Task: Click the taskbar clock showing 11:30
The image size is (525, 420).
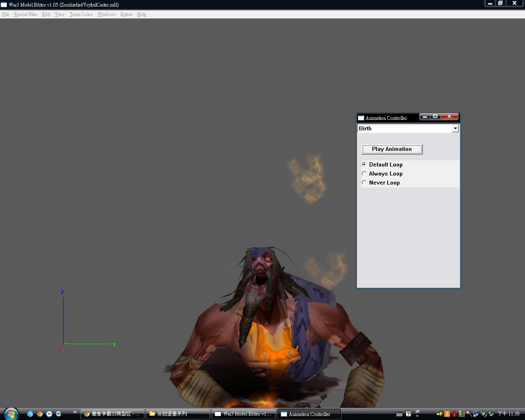Action: click(509, 414)
